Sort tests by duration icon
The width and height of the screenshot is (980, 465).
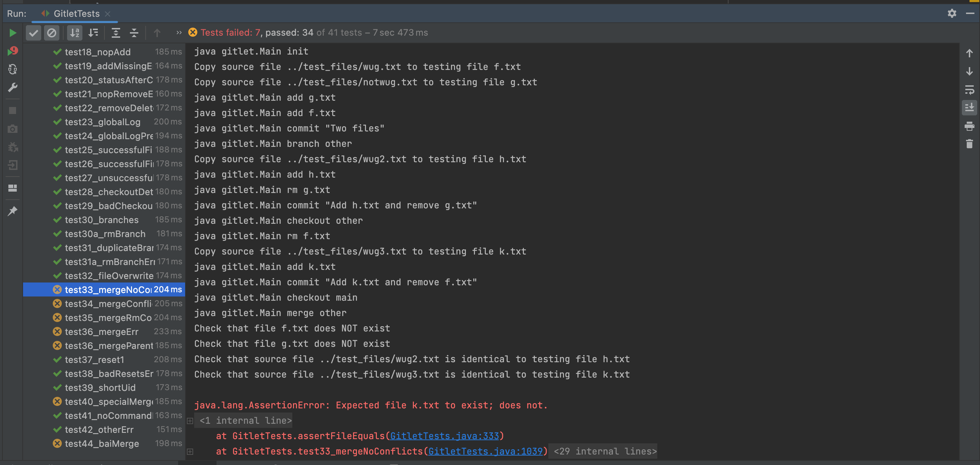pos(93,33)
